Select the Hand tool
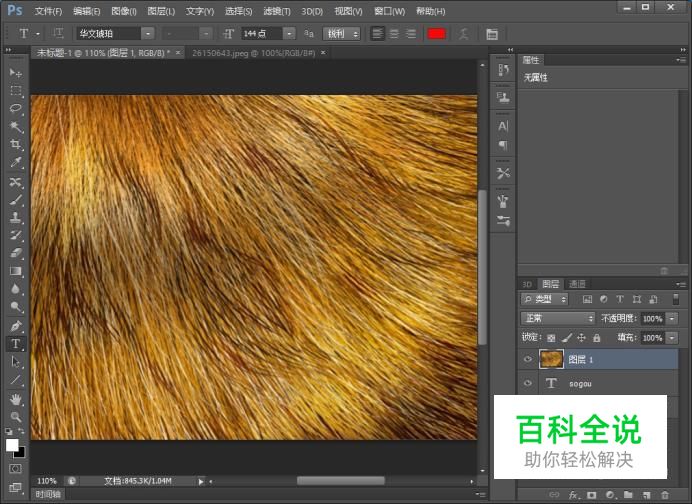Image resolution: width=692 pixels, height=504 pixels. tap(15, 398)
